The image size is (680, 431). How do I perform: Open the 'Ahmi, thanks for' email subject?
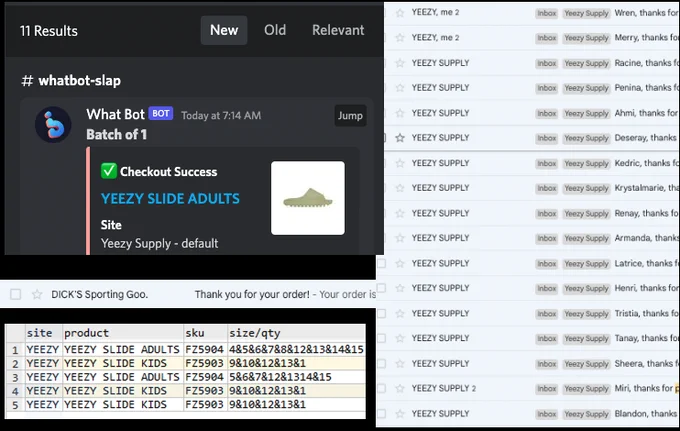pos(646,113)
